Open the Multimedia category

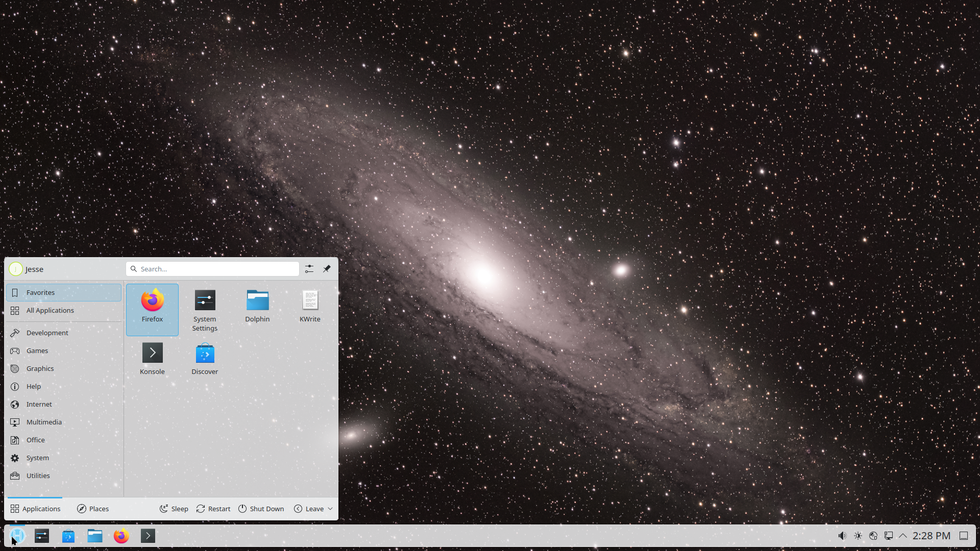tap(64, 422)
